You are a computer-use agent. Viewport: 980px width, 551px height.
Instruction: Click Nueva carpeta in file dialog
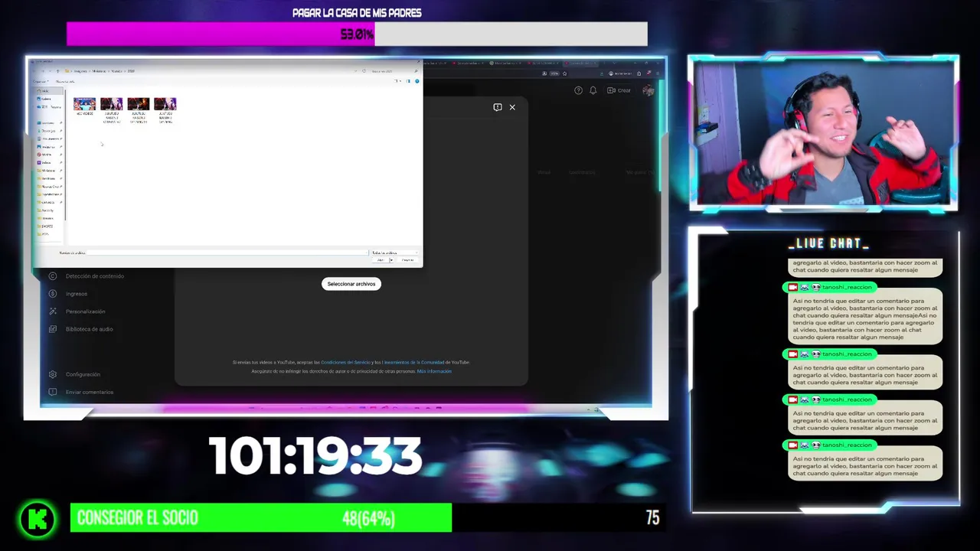(x=65, y=81)
